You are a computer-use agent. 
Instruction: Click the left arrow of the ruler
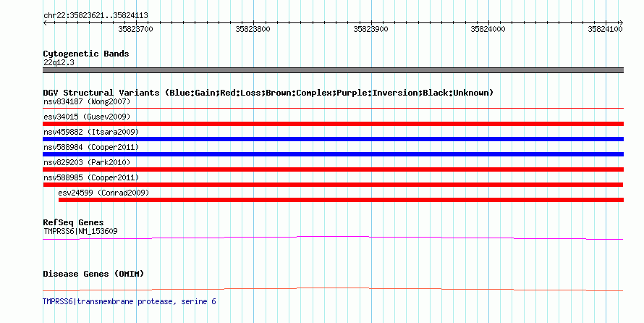coord(45,23)
